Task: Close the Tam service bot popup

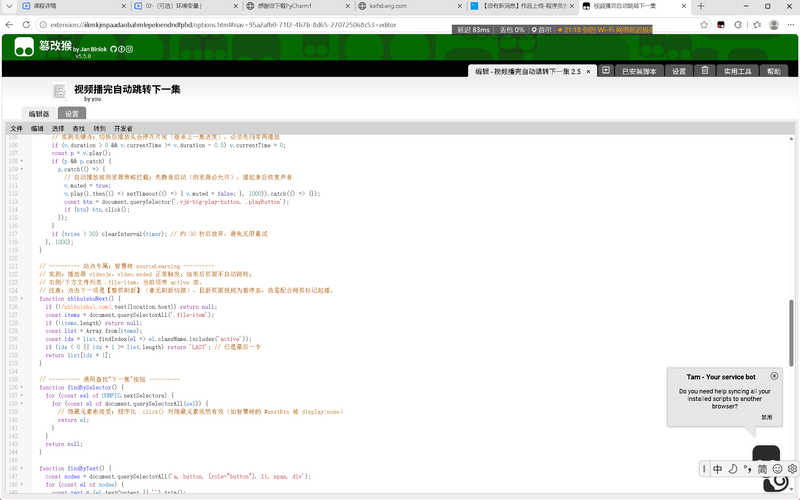Action: point(774,376)
